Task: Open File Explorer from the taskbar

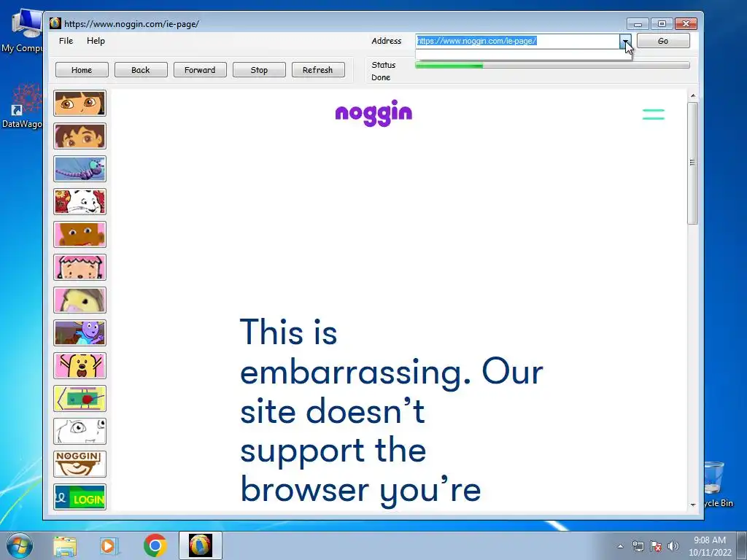Action: pyautogui.click(x=65, y=545)
